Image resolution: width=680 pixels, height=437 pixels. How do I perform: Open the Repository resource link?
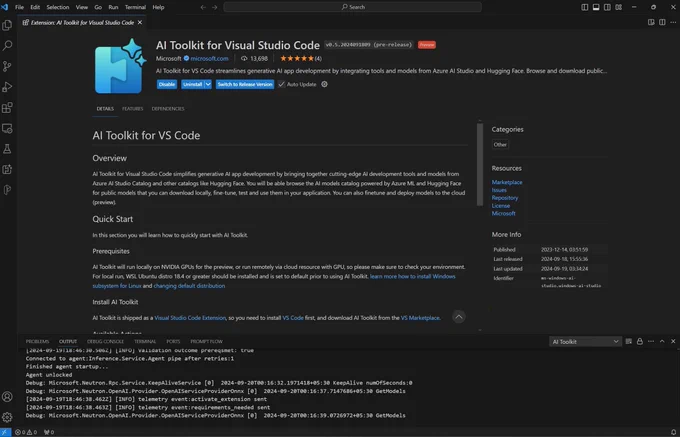505,198
